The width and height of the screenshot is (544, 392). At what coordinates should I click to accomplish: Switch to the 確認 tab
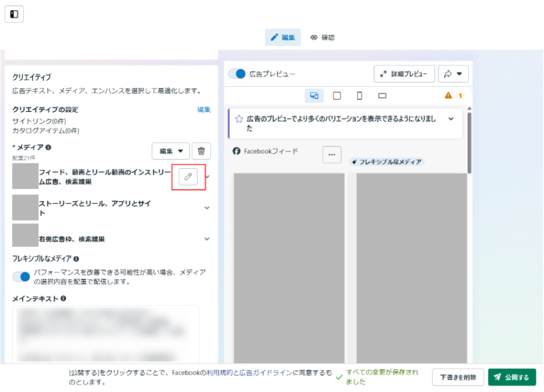tap(323, 38)
